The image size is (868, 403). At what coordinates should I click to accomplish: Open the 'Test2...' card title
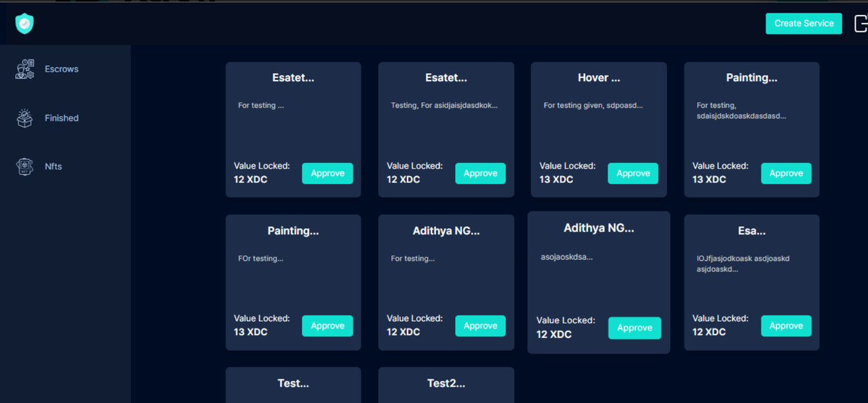[x=446, y=383]
